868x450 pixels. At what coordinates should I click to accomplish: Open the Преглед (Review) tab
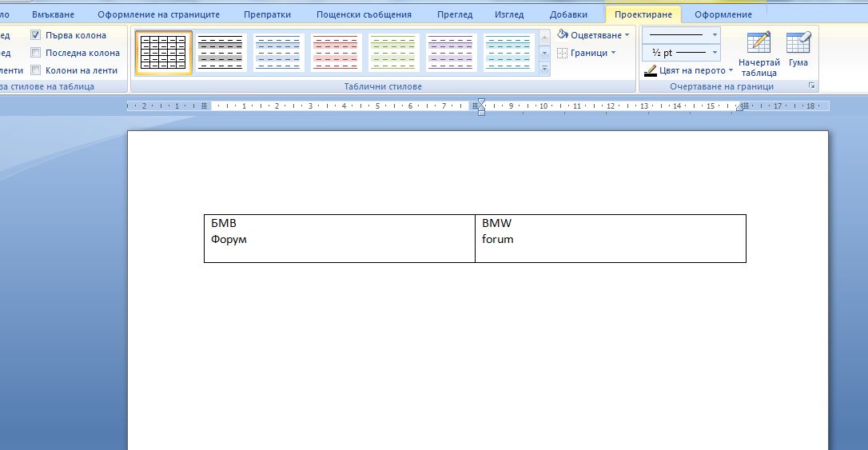coord(455,14)
